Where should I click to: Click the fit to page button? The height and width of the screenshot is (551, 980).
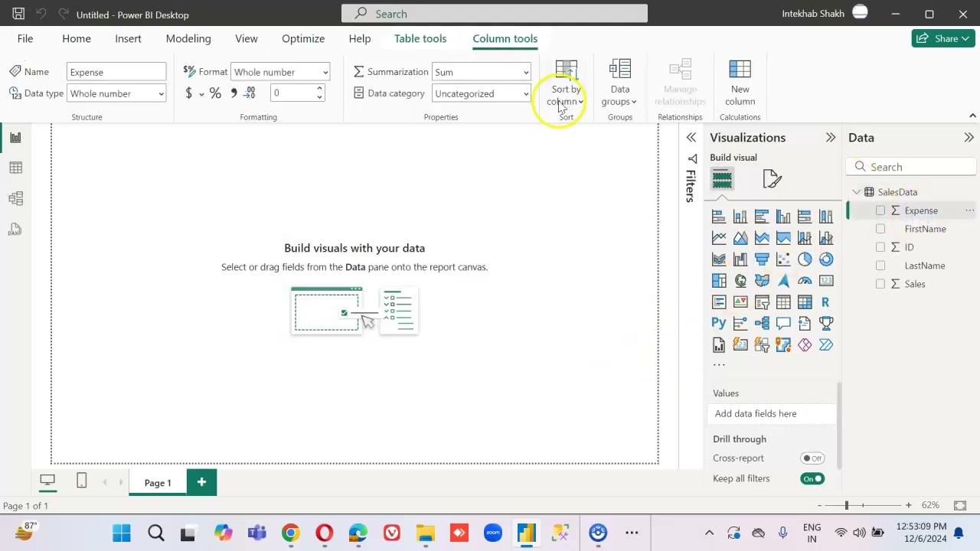pyautogui.click(x=960, y=505)
